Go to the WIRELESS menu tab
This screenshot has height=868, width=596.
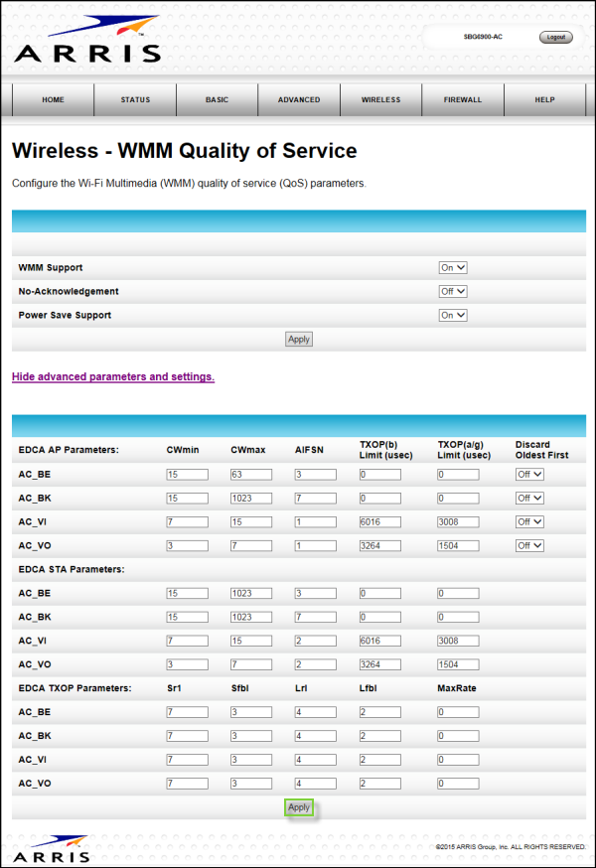(380, 100)
